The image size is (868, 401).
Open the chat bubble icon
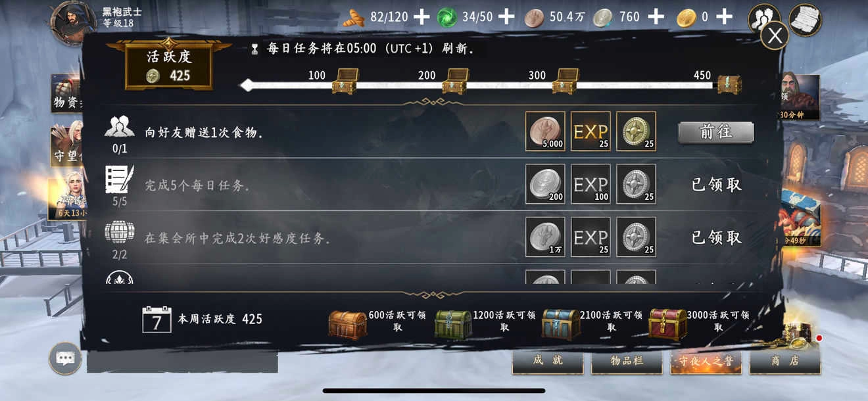tap(65, 358)
